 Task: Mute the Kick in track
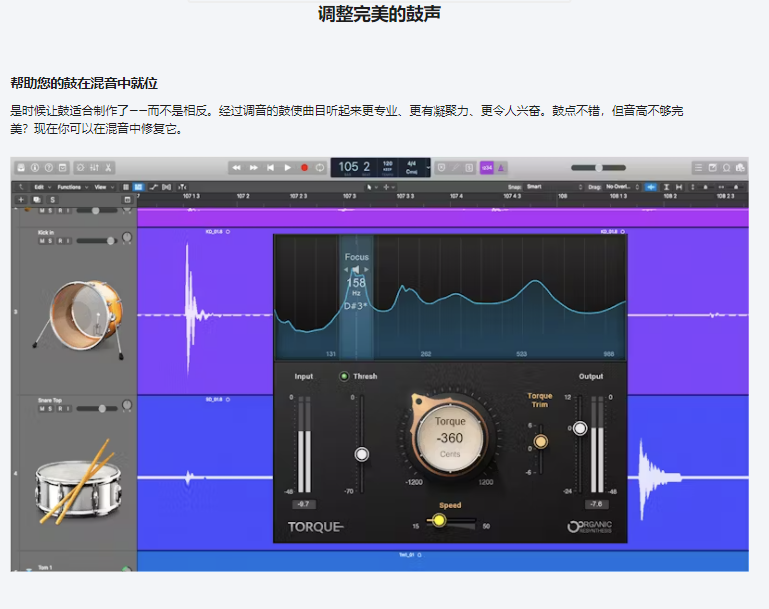point(42,241)
